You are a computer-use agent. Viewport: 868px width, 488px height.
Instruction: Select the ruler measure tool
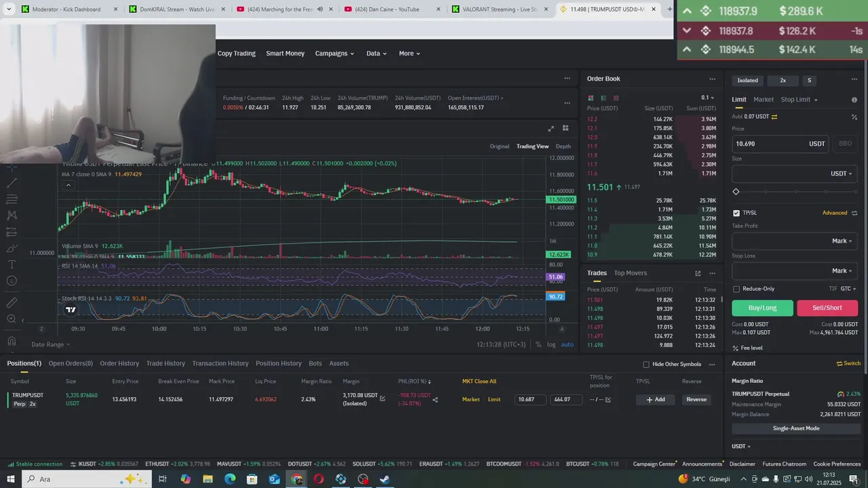[x=12, y=302]
